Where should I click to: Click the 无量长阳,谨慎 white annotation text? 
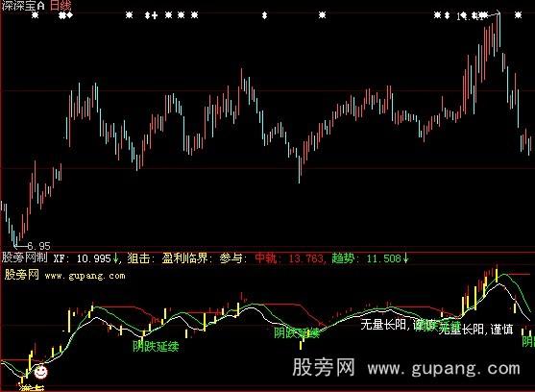click(475, 329)
